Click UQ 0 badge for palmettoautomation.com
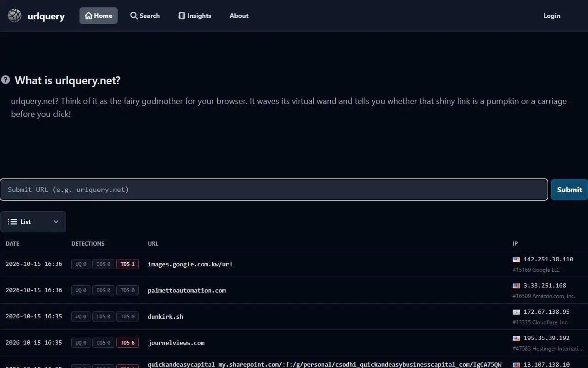 [x=81, y=290]
